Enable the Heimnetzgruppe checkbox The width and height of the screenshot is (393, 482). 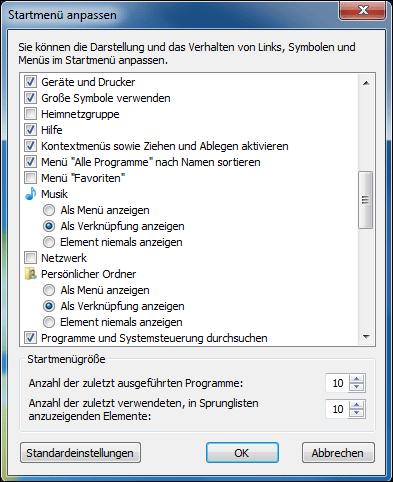tap(30, 114)
